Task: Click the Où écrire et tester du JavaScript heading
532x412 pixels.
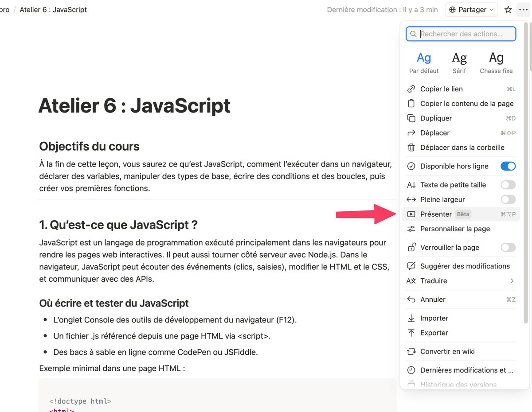Action: click(114, 303)
